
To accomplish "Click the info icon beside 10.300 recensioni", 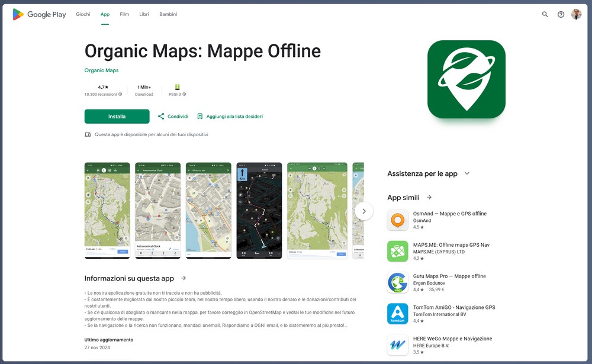I will tap(120, 94).
